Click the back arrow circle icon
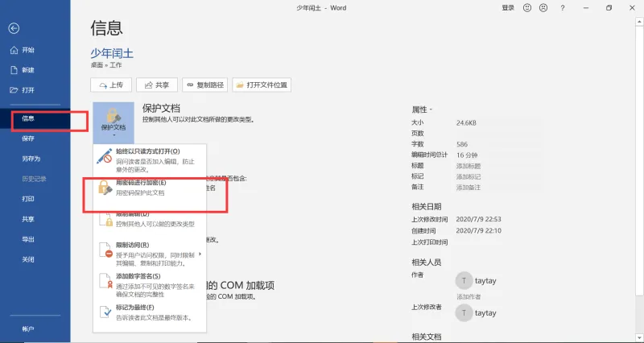Viewport: 644px width, 343px height. pos(14,28)
